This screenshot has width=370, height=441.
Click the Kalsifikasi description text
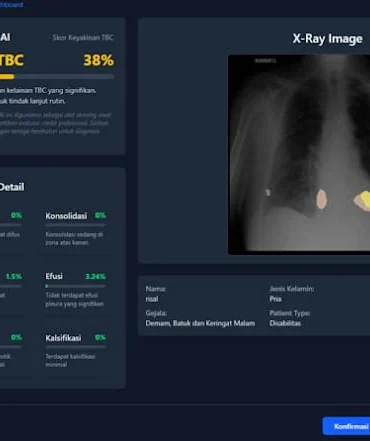70,360
